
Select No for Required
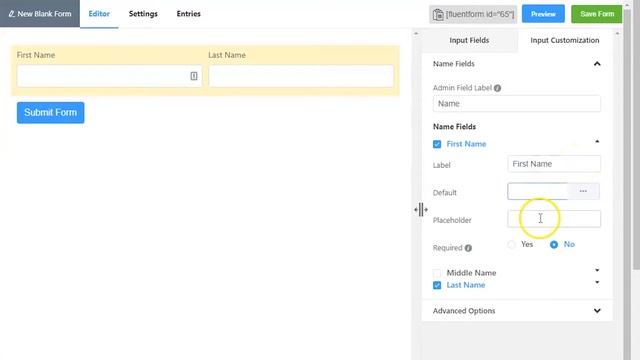pyautogui.click(x=554, y=244)
